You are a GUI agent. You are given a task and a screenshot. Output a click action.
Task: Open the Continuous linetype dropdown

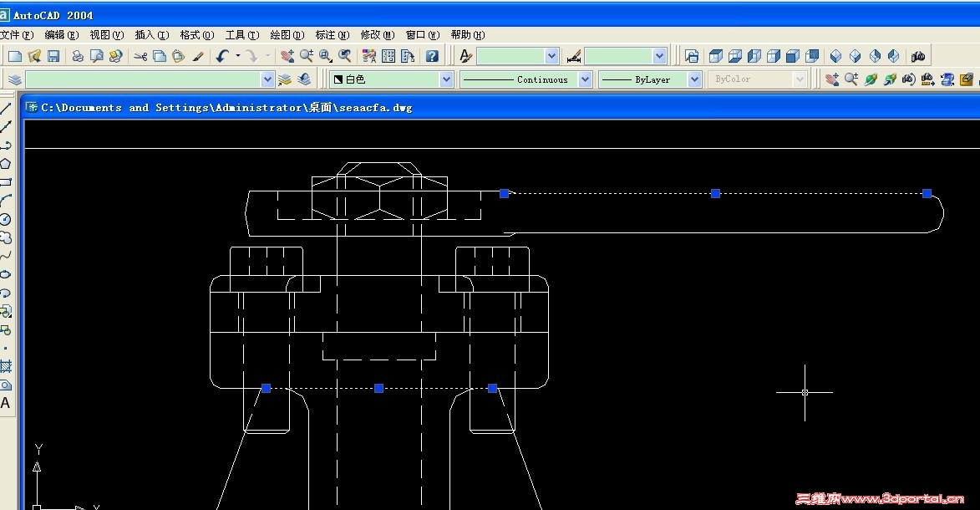point(585,79)
